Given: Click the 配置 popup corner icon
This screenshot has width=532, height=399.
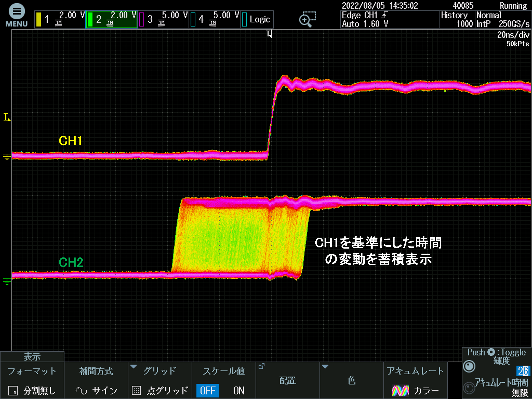Looking at the screenshot, I should 261,366.
